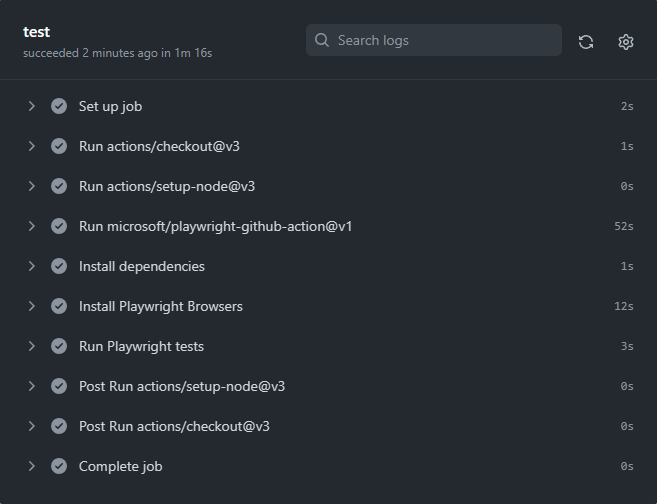Viewport: 657px width, 504px height.
Task: Click the magnifier icon in the search box
Action: tap(322, 40)
